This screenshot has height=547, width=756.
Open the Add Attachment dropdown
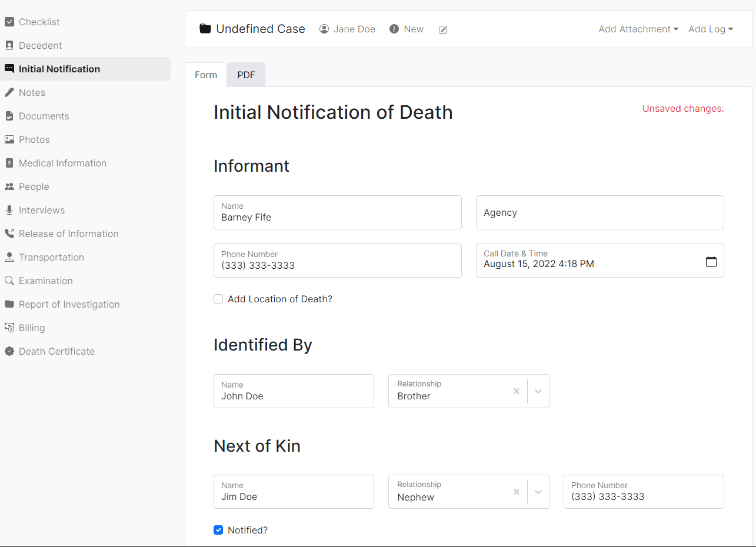tap(638, 29)
